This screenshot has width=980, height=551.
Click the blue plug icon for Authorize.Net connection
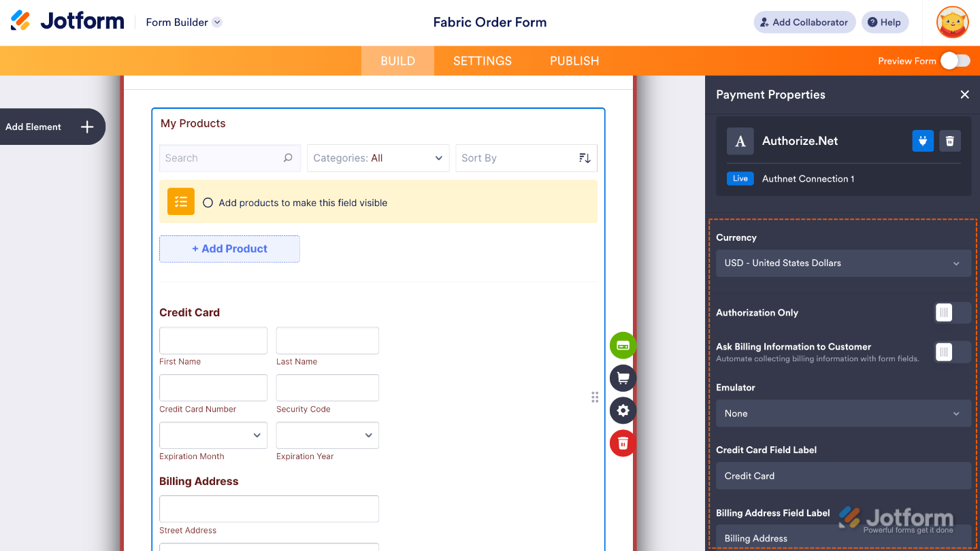[x=923, y=141]
